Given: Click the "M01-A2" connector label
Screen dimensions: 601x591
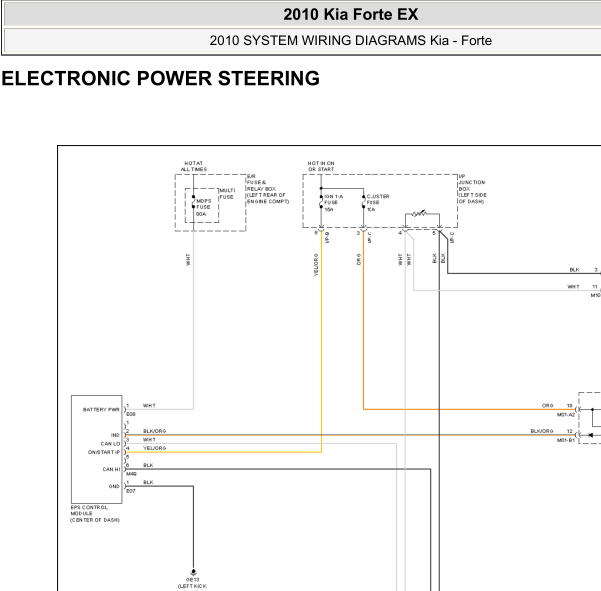Looking at the screenshot, I should 566,415.
